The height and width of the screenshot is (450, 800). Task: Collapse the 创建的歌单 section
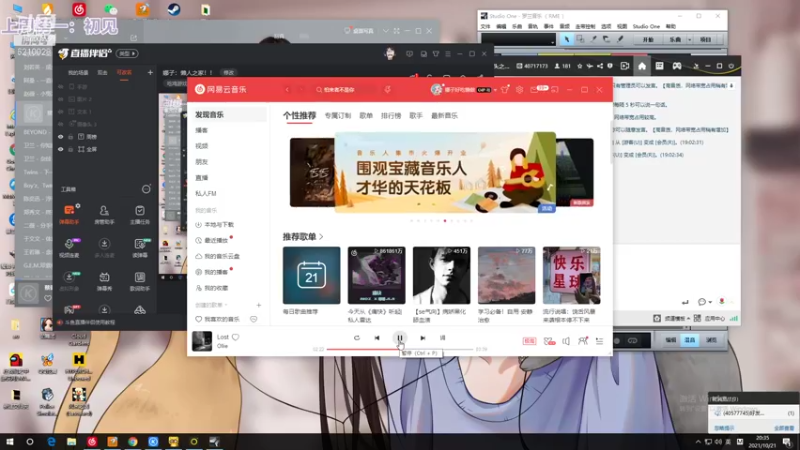coord(211,305)
